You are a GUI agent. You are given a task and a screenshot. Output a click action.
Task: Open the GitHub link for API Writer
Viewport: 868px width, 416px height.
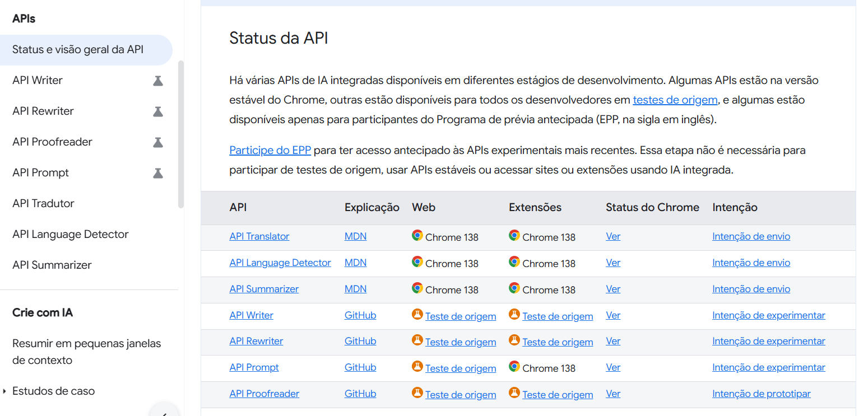pos(360,315)
